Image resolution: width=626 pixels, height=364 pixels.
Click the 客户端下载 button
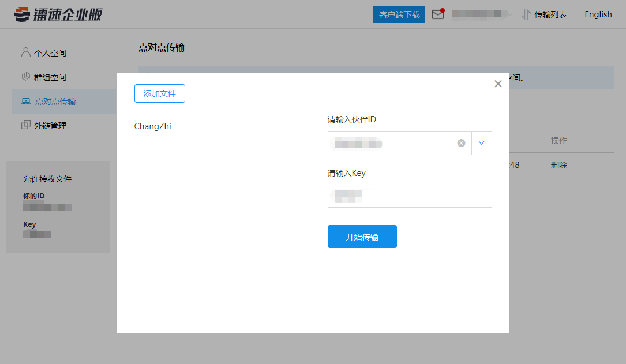[399, 14]
